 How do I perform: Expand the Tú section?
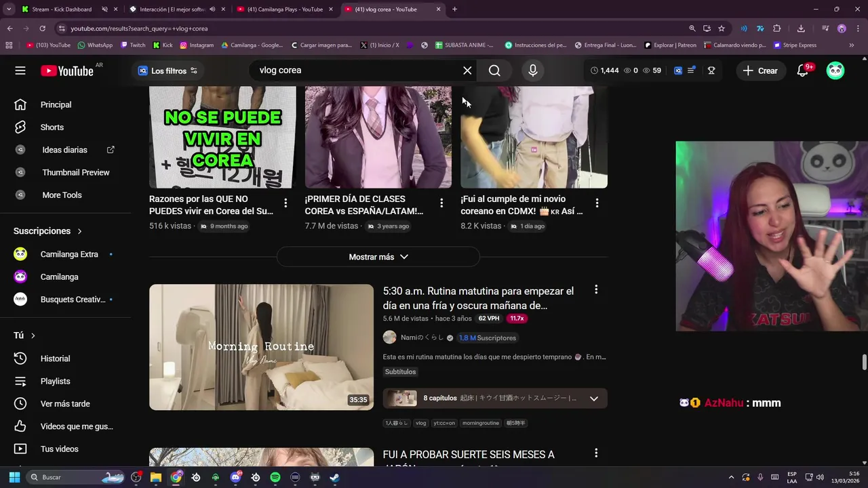coord(24,335)
